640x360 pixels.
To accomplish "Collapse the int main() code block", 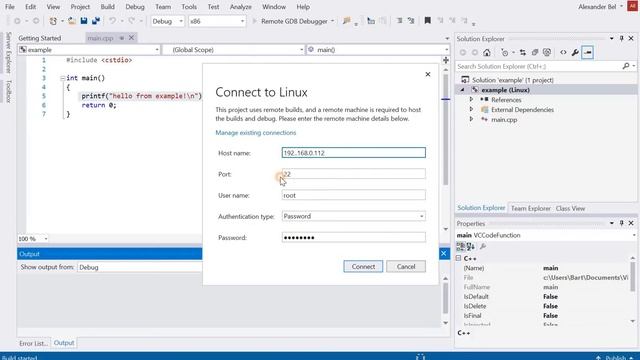I will click(x=62, y=78).
